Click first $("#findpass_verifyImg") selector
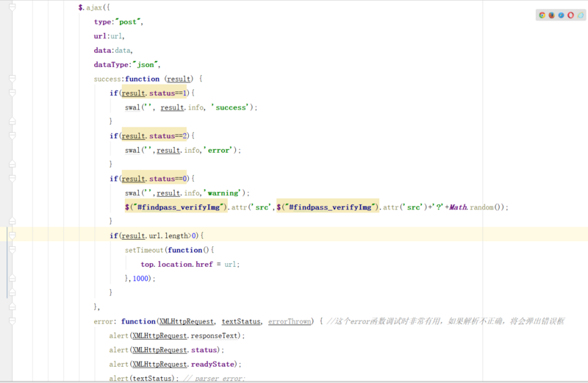The height and width of the screenshot is (383, 588). 176,207
